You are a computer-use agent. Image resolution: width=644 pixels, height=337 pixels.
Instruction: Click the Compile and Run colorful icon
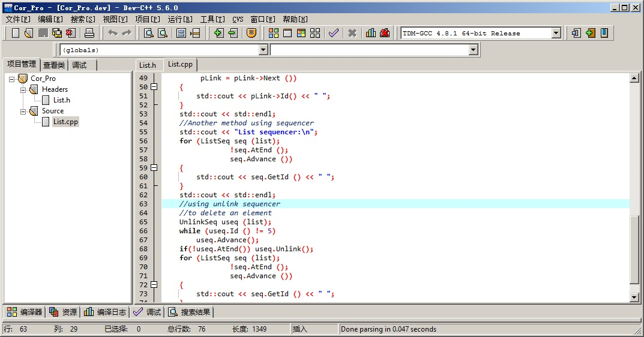(301, 33)
